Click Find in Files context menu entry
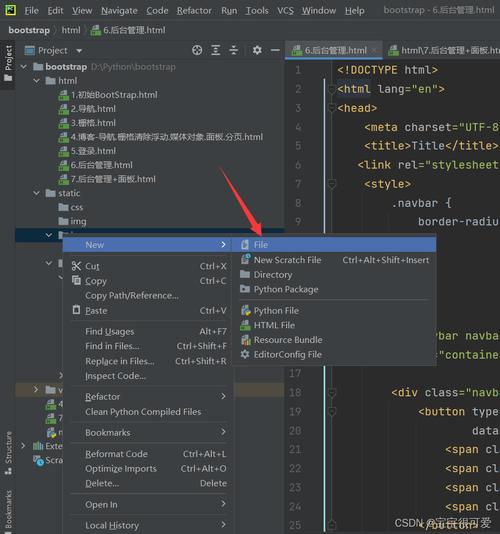The image size is (500, 534). pos(112,346)
